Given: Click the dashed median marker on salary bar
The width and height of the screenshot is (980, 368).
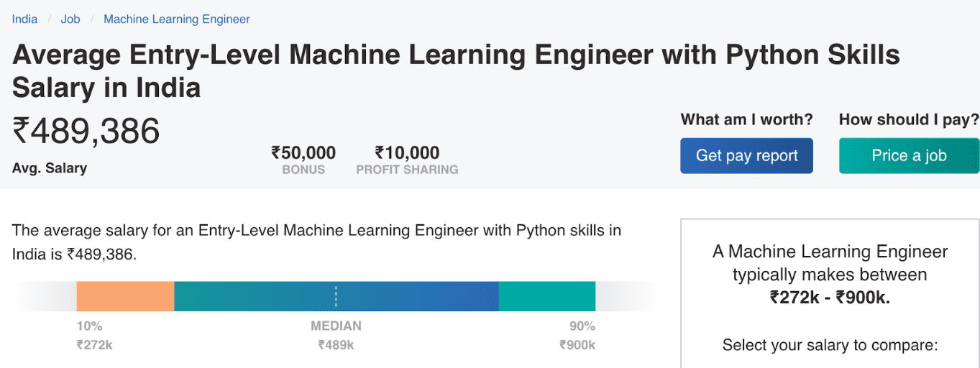Looking at the screenshot, I should tap(336, 296).
